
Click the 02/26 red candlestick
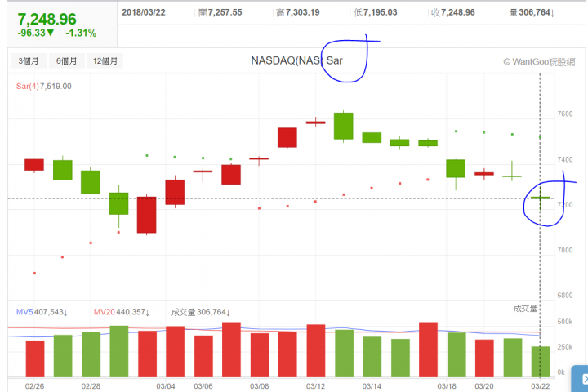[x=34, y=165]
